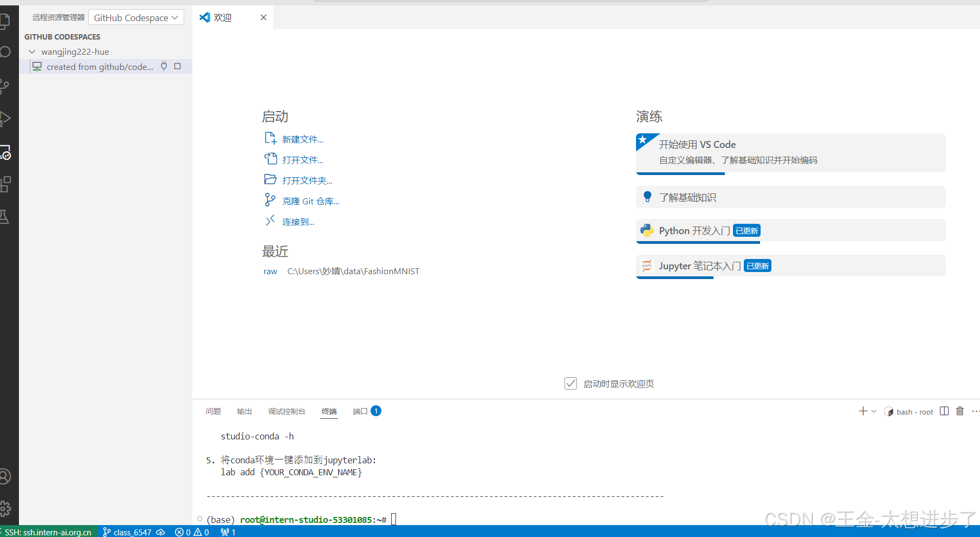
Task: Add a new terminal with plus icon
Action: point(863,411)
